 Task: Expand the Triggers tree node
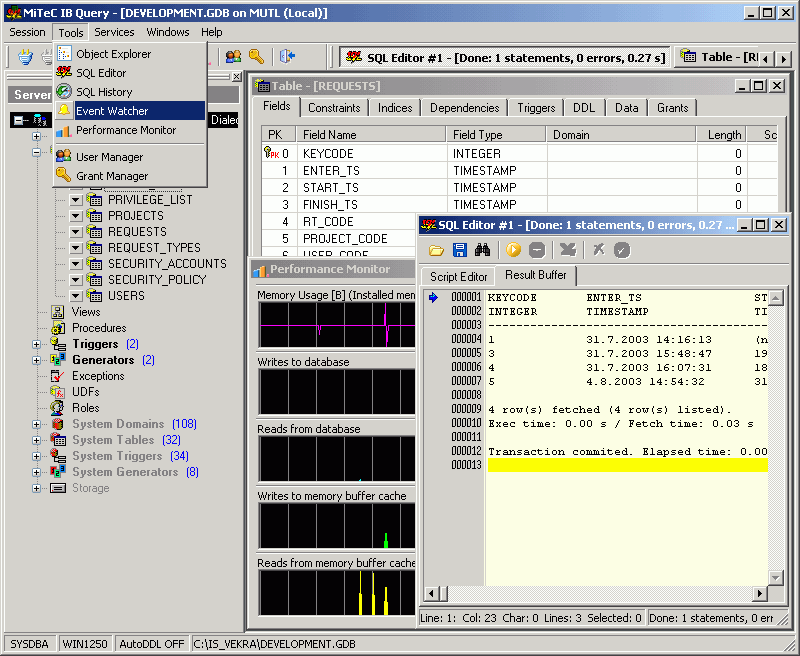37,344
